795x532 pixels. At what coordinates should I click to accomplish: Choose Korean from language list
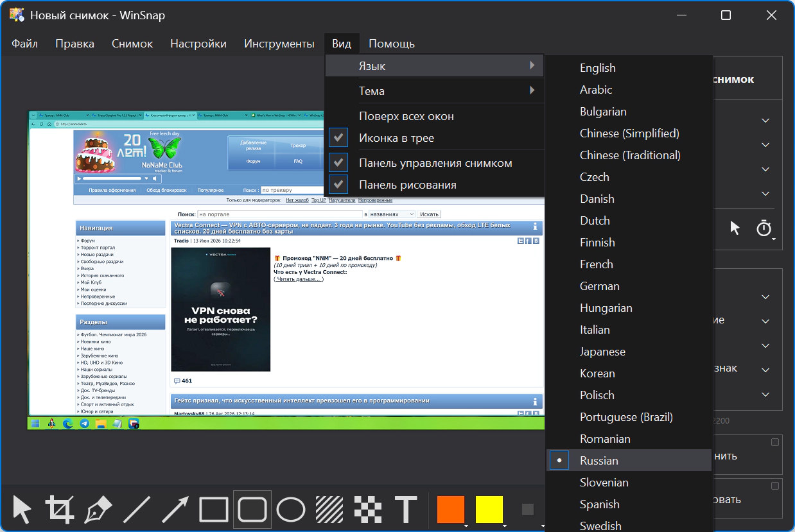point(629,373)
